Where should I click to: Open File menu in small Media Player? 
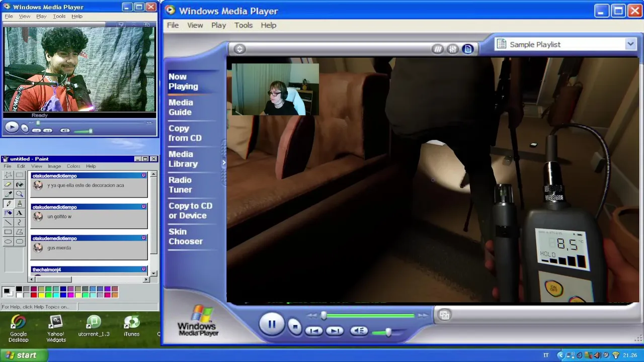[9, 16]
